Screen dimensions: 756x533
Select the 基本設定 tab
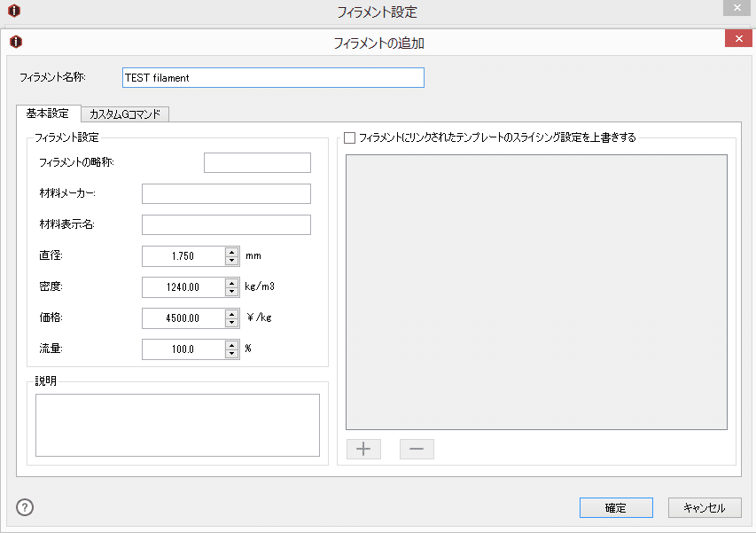[x=48, y=114]
